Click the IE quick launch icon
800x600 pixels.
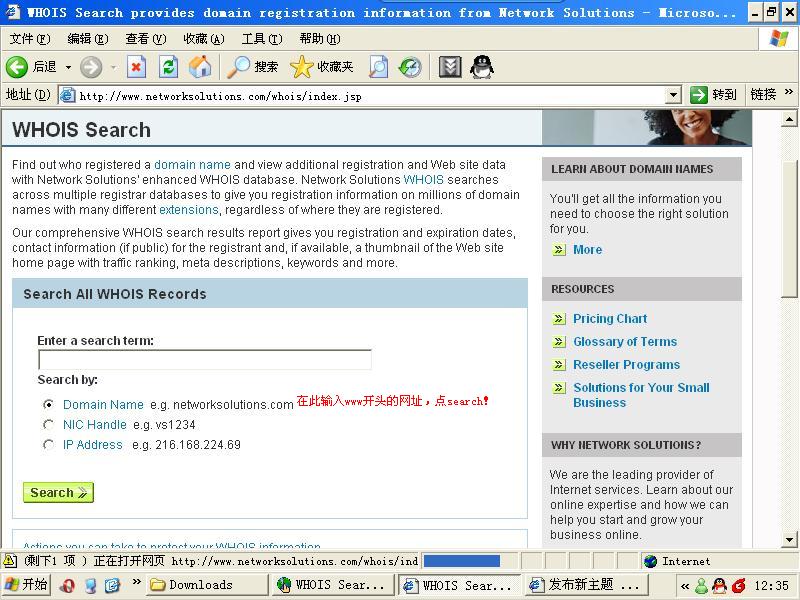(x=113, y=585)
